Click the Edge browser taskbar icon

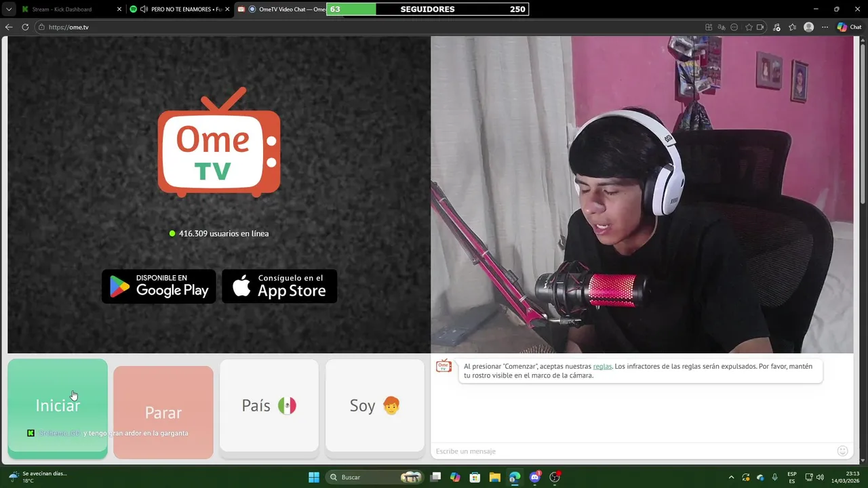515,477
